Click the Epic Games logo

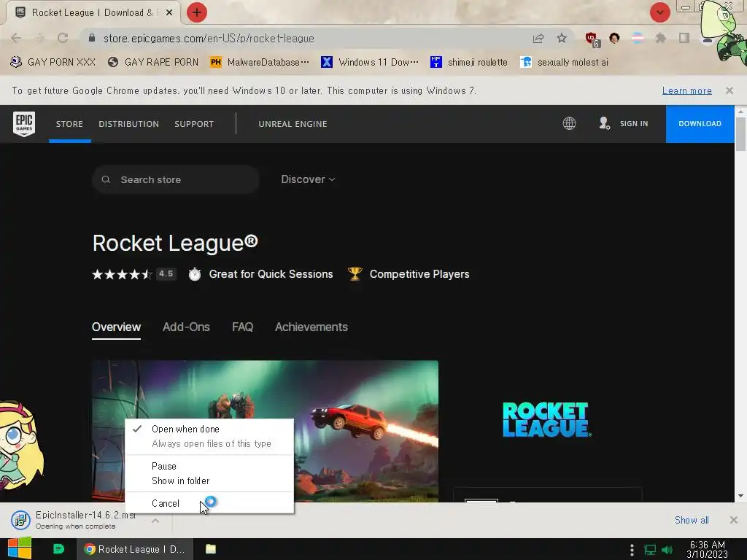pos(24,124)
